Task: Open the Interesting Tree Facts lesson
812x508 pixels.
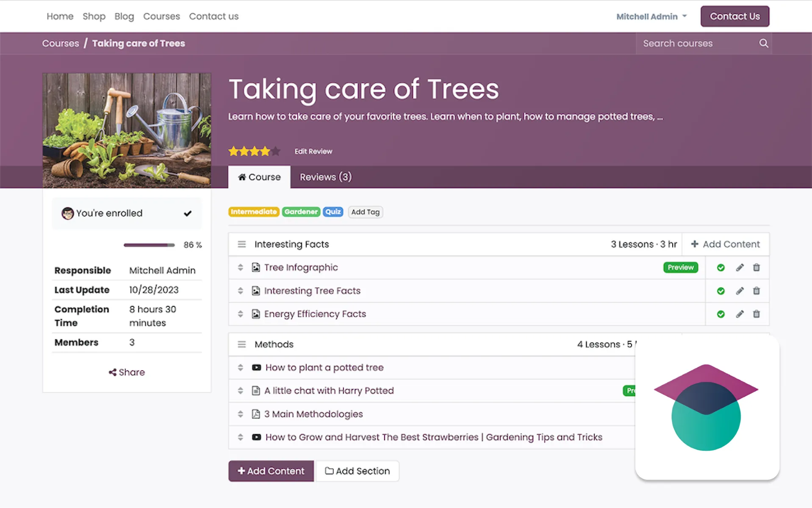Action: click(312, 291)
